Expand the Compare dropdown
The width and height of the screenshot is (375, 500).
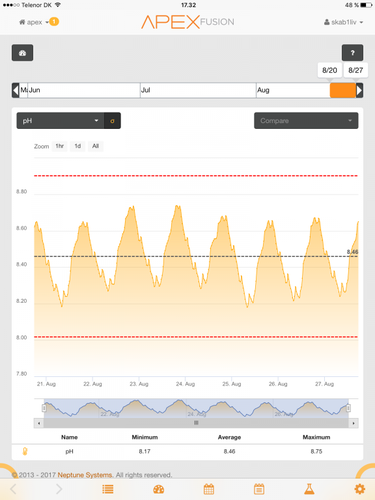[x=306, y=121]
